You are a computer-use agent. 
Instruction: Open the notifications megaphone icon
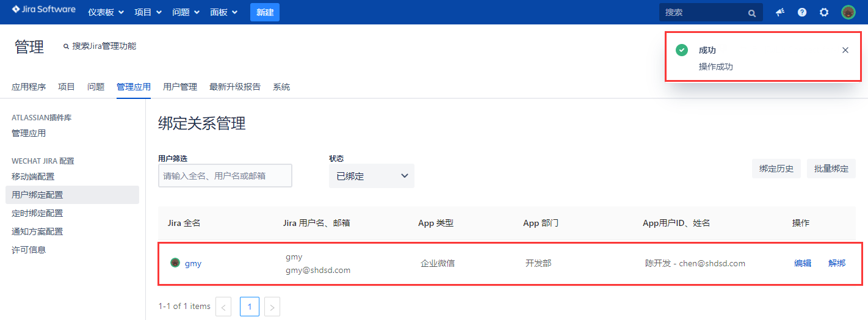(780, 12)
